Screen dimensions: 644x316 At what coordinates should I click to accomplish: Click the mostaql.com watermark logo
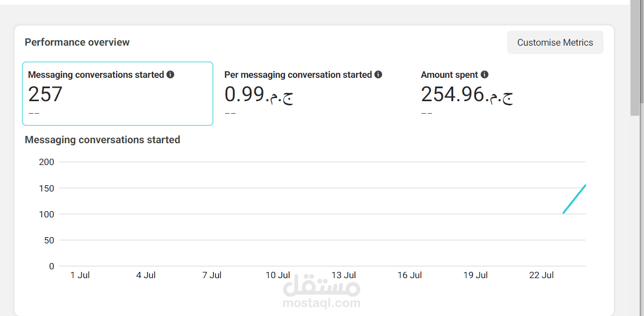tap(321, 292)
